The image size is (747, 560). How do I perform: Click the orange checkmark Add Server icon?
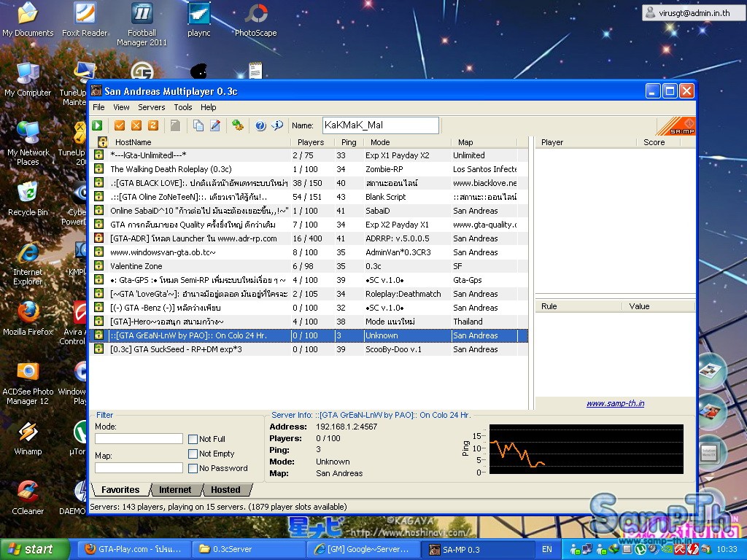click(120, 125)
